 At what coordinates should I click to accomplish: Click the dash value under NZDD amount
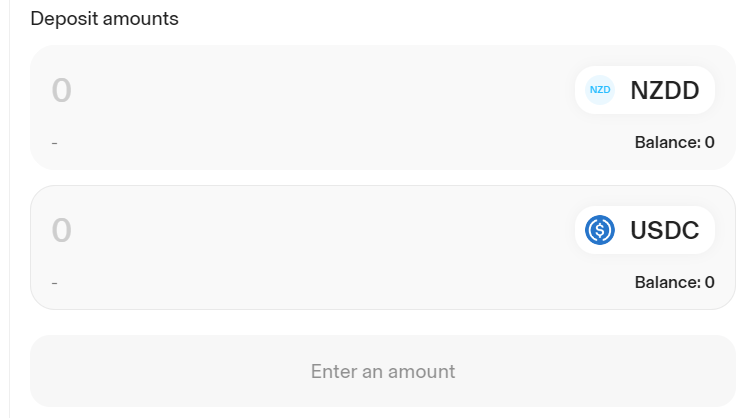pos(54,143)
